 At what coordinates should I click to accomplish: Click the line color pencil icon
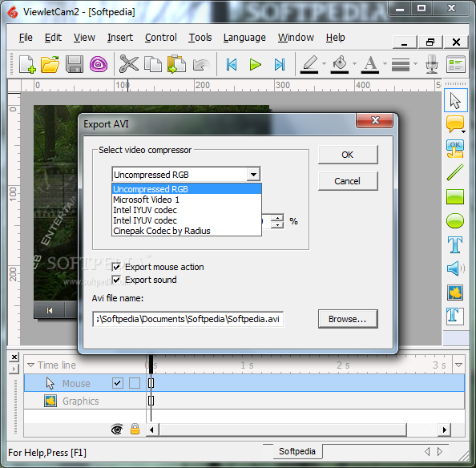(309, 64)
